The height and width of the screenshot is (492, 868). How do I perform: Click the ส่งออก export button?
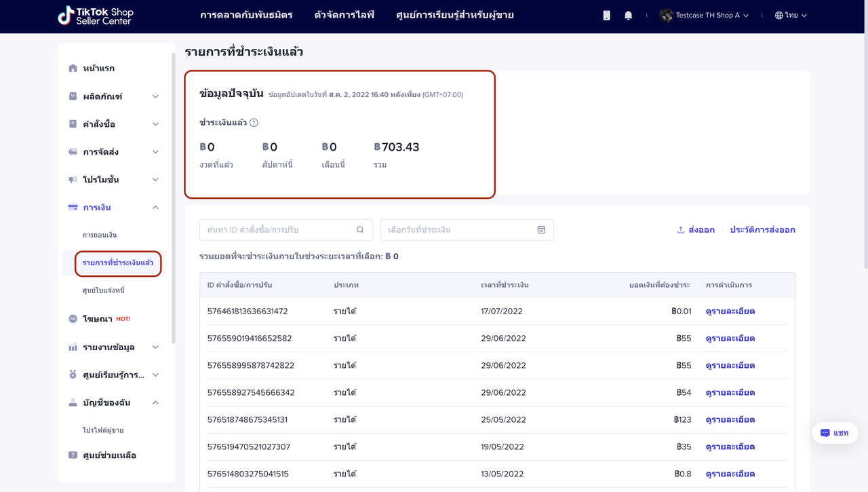(696, 230)
